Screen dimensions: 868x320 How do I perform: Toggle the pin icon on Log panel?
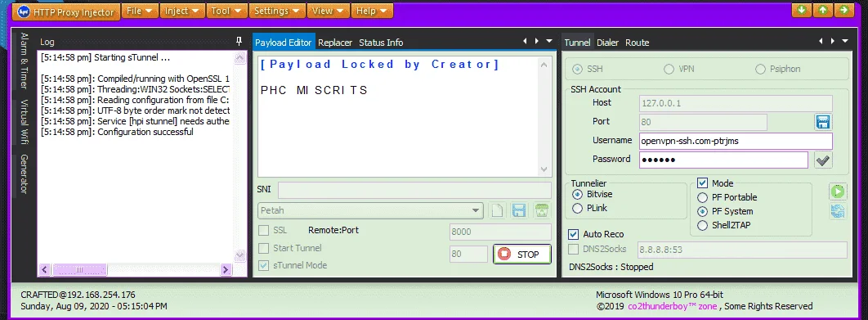click(x=239, y=42)
